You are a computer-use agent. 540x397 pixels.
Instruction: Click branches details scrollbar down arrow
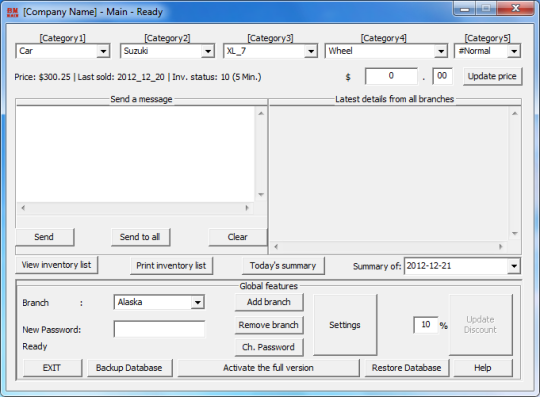click(x=515, y=234)
